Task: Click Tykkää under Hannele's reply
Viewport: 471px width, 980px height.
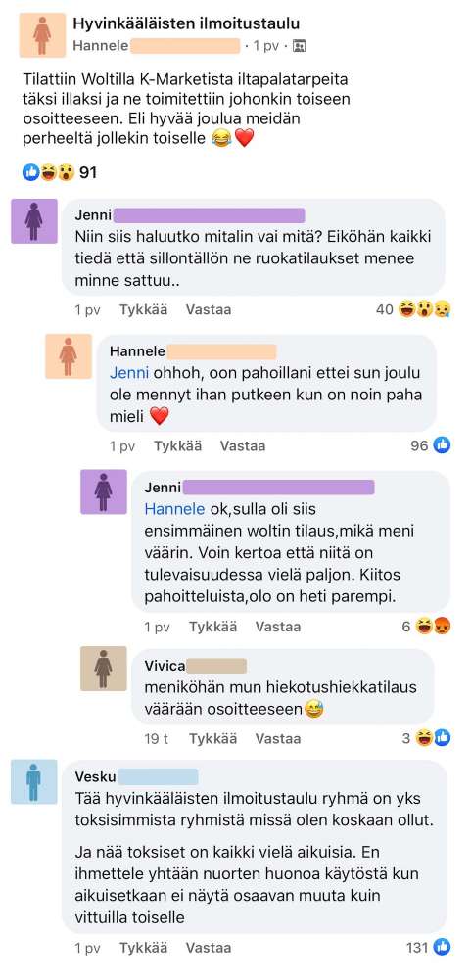Action: [177, 445]
